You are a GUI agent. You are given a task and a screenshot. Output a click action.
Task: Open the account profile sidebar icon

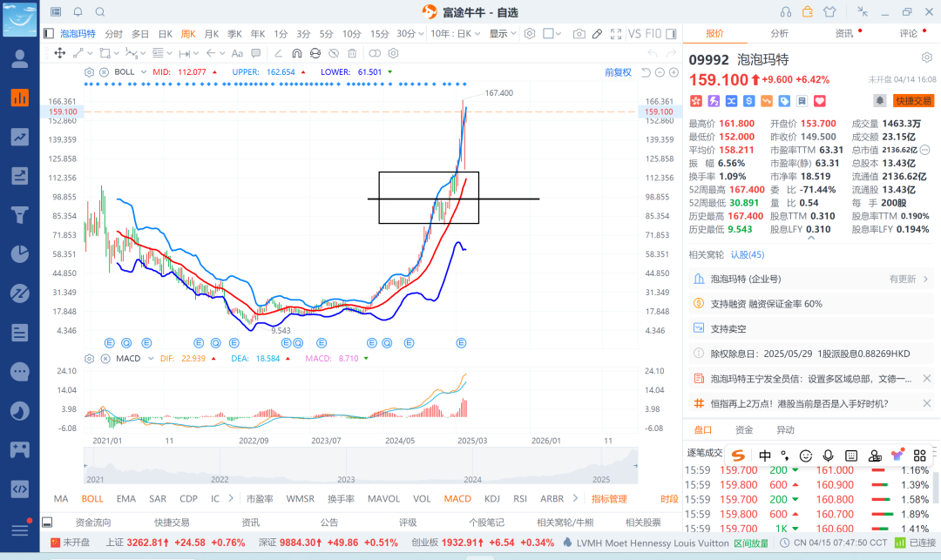20,58
